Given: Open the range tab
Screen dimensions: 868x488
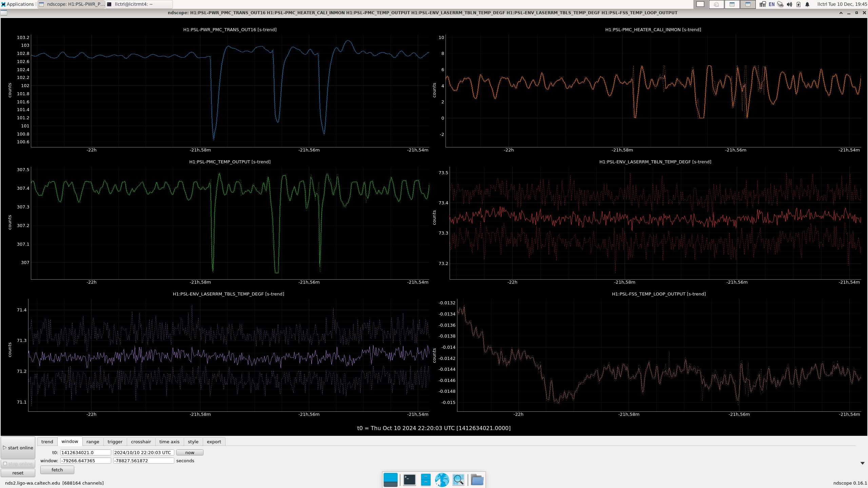Looking at the screenshot, I should 93,442.
